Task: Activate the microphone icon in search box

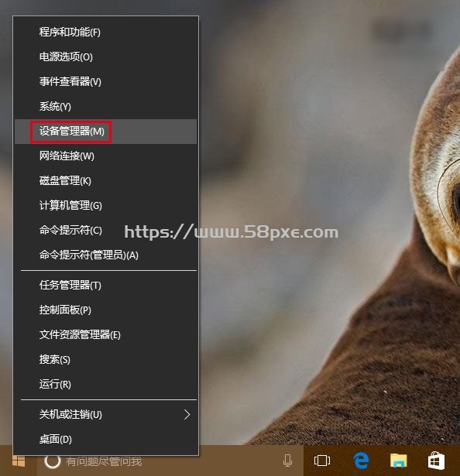Action: (x=287, y=461)
